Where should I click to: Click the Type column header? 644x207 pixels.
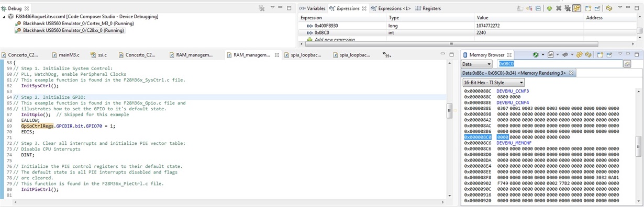[x=430, y=18]
